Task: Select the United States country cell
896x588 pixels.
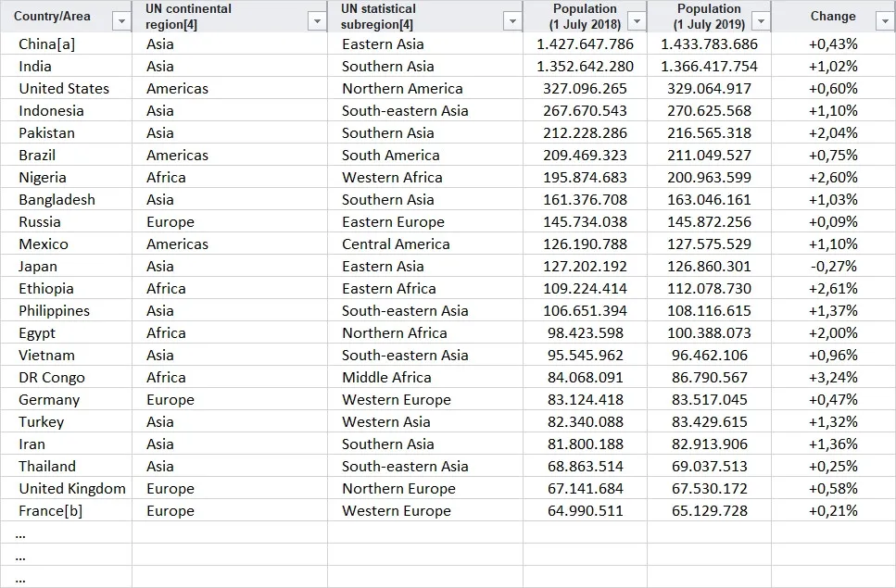Action: 64,88
